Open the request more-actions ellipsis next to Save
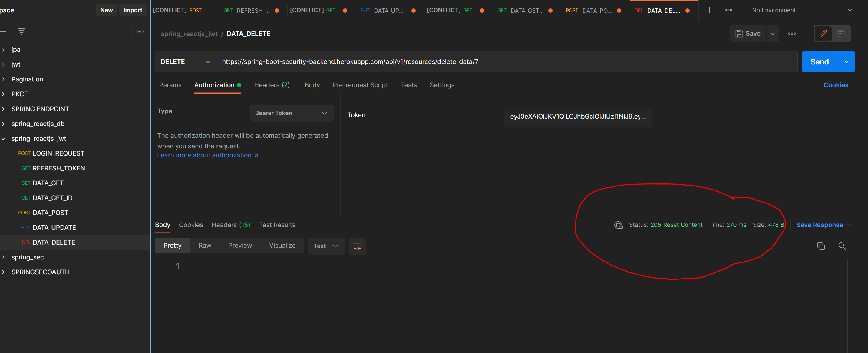The height and width of the screenshot is (353, 868). [x=792, y=34]
